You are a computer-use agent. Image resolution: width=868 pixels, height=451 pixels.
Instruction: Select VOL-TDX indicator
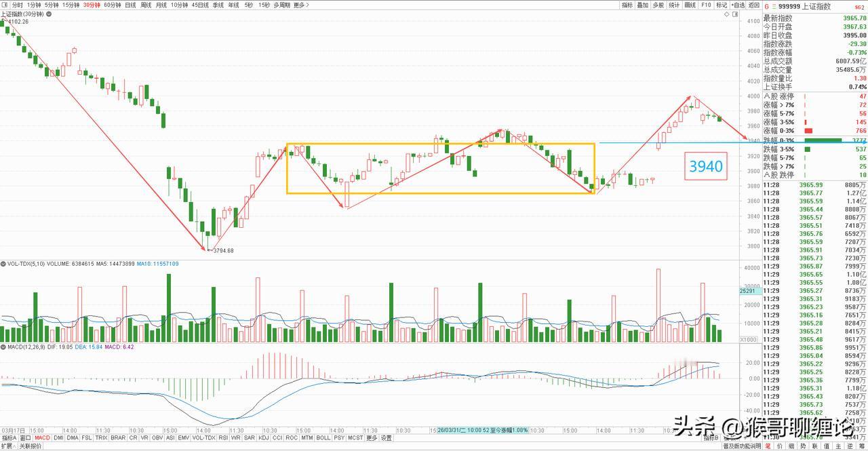[x=203, y=437]
